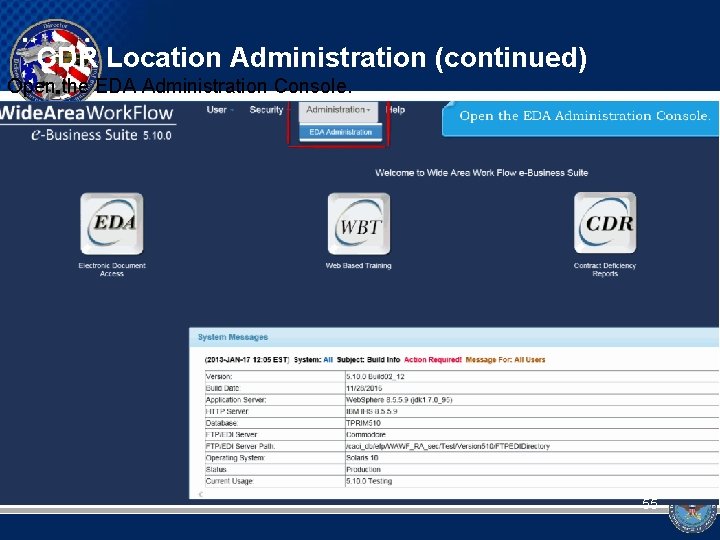720x540 pixels.
Task: Click the Web Based Training label
Action: (358, 265)
